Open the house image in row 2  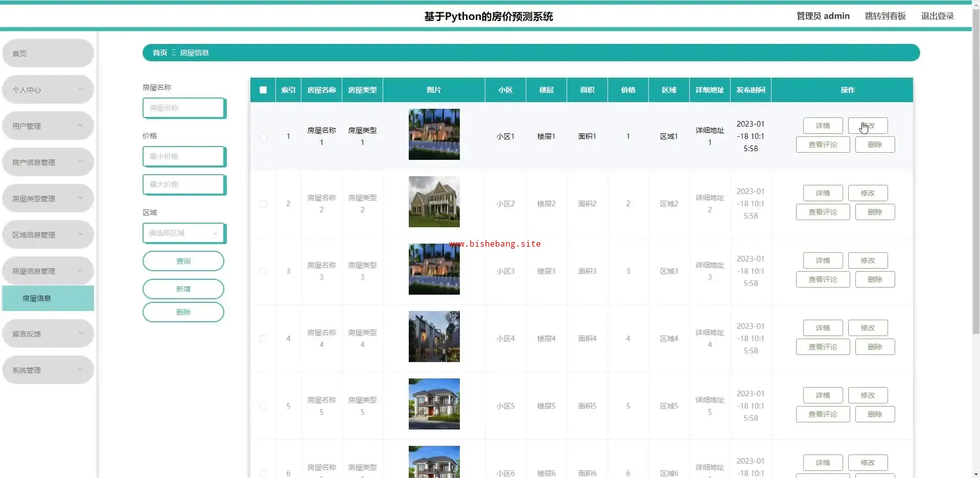click(x=434, y=202)
